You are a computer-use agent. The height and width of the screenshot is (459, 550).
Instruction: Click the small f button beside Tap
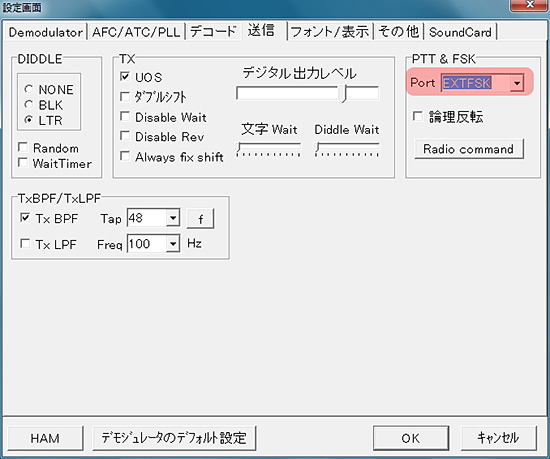click(x=200, y=219)
